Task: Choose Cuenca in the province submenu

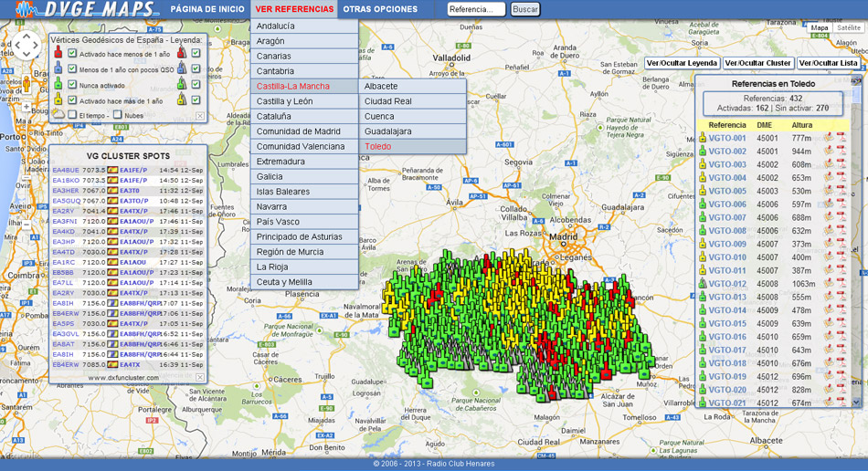Action: [412, 116]
